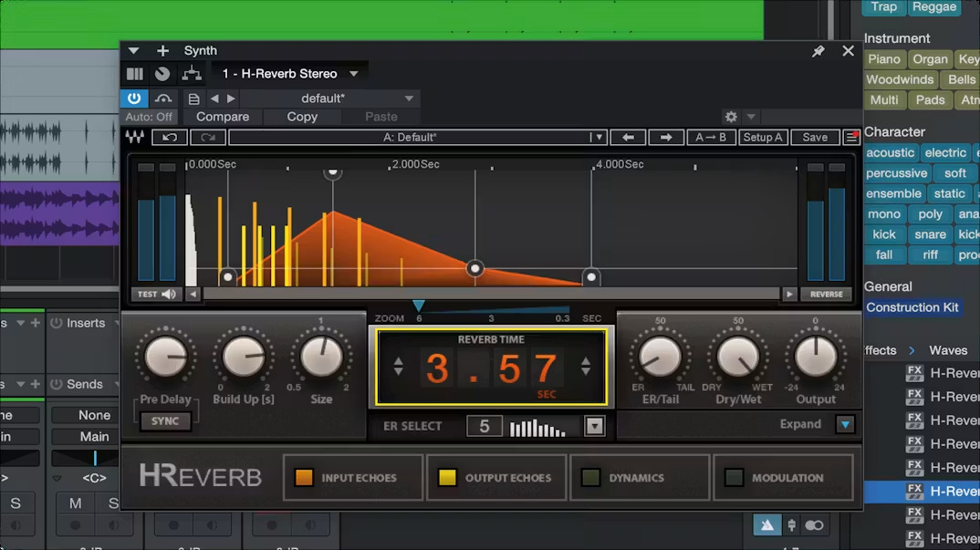
Task: Click the TEST speaker button
Action: pyautogui.click(x=156, y=295)
